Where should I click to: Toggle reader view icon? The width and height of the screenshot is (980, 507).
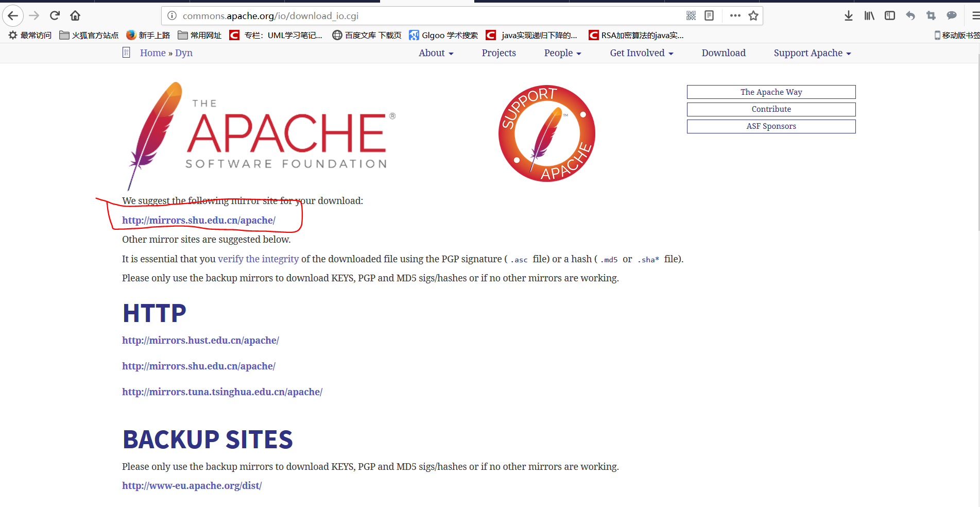tap(709, 15)
